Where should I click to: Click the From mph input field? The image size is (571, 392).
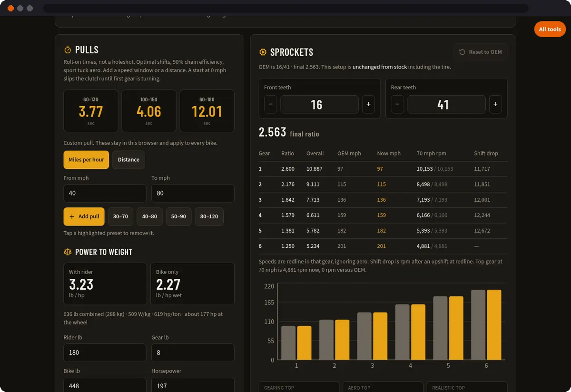(105, 193)
